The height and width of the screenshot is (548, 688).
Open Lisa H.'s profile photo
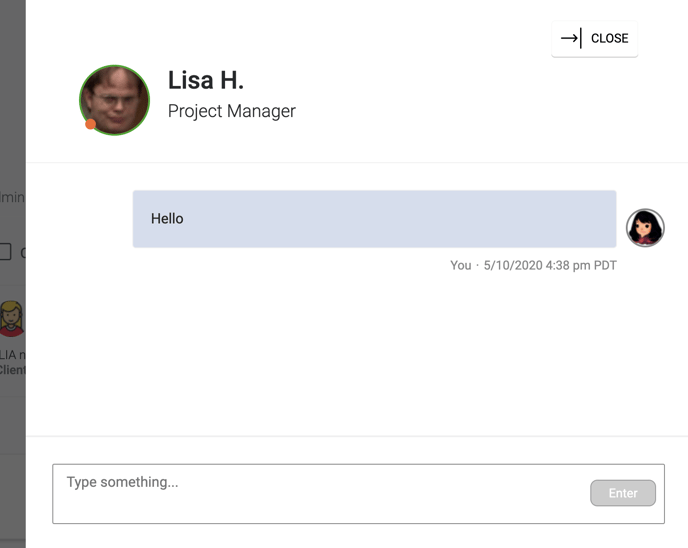tap(115, 100)
